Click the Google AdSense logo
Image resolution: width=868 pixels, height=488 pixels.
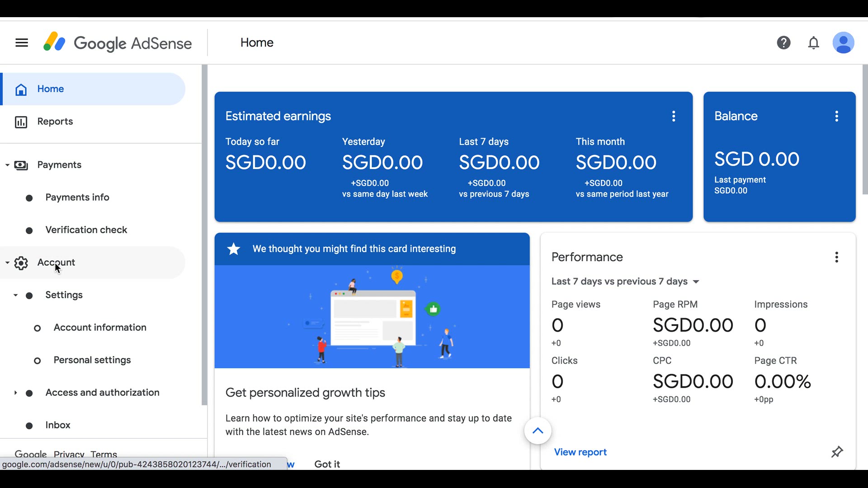pos(118,43)
